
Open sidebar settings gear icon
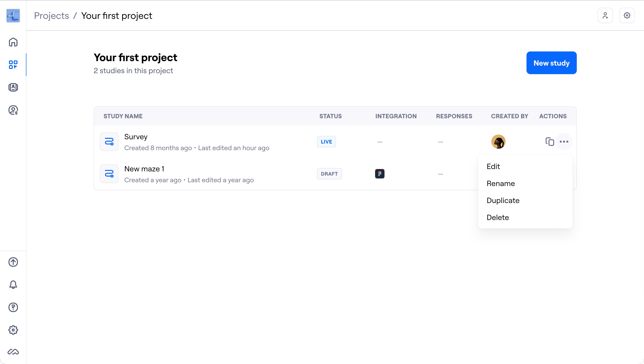13,330
